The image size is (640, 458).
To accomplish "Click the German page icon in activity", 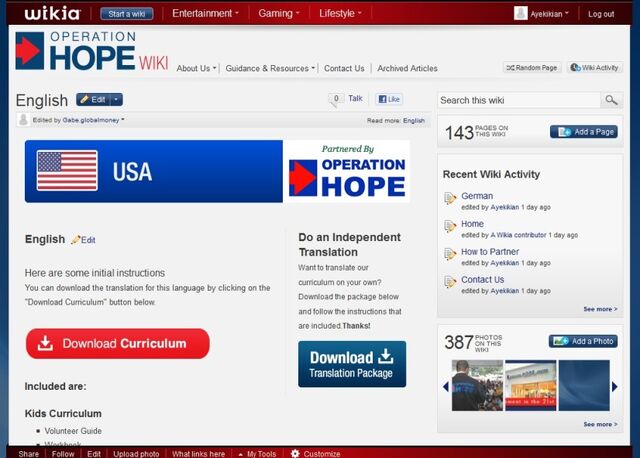I will pyautogui.click(x=450, y=198).
